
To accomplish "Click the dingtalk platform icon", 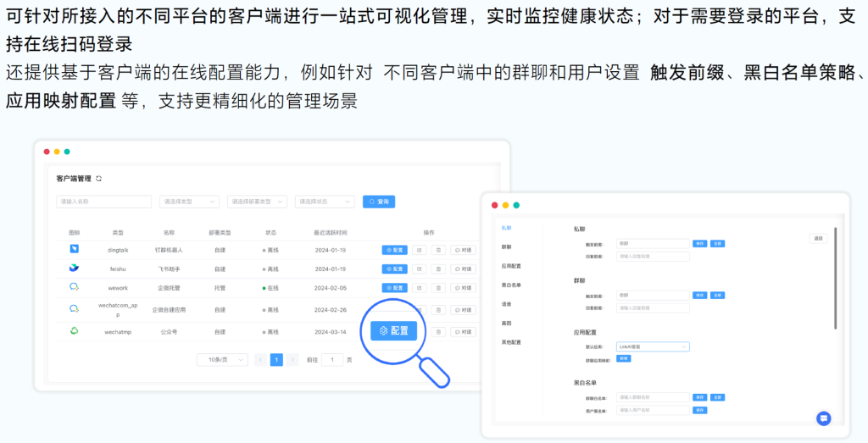I will click(x=75, y=249).
